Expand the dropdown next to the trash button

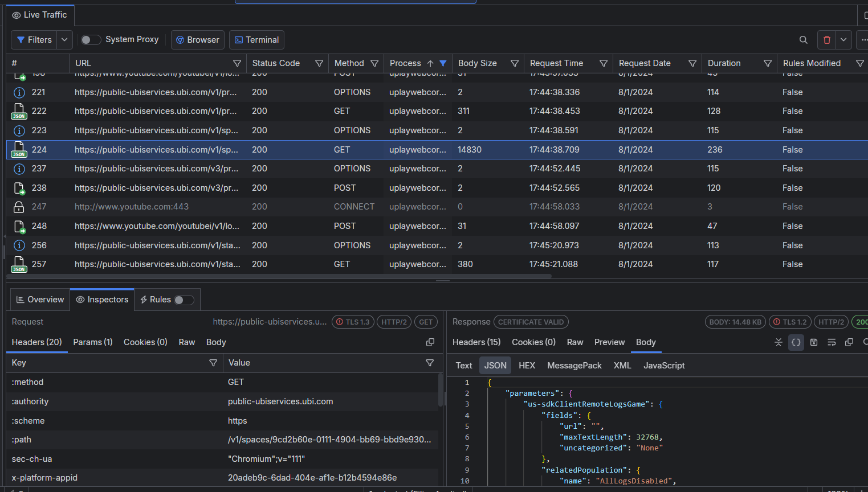pyautogui.click(x=843, y=40)
